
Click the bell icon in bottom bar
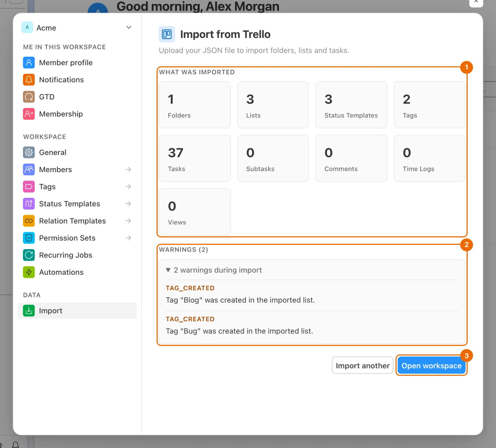point(15,445)
